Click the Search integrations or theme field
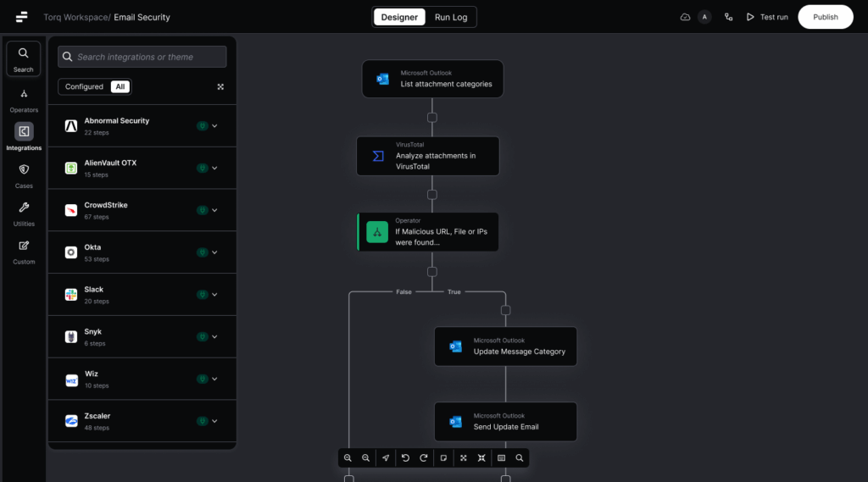868x482 pixels. 142,57
